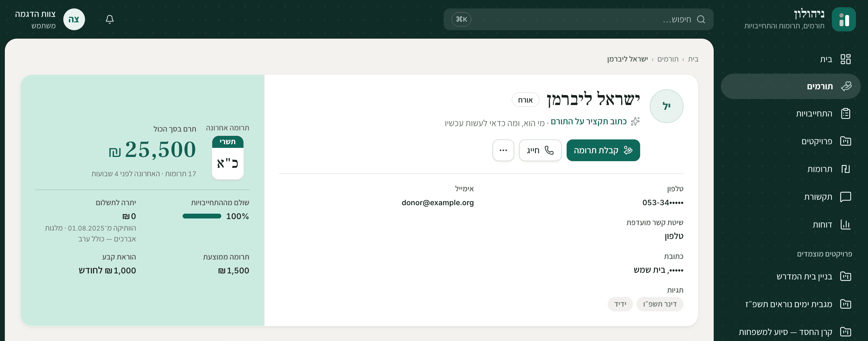Click folder icon beside בניין בית המדרש
The height and width of the screenshot is (341, 868).
pyautogui.click(x=845, y=276)
